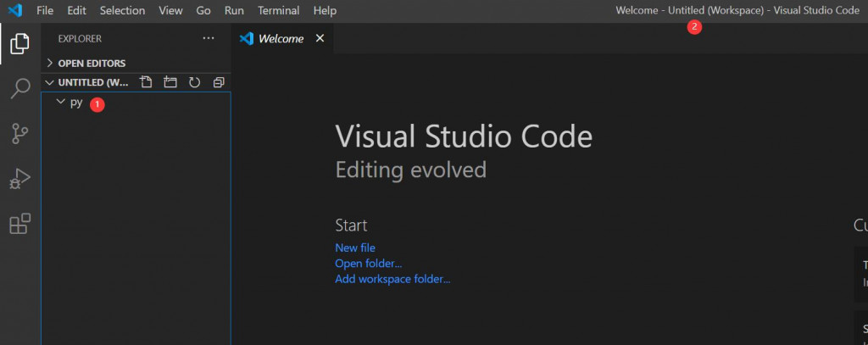The height and width of the screenshot is (345, 868).
Task: Select the Welcome editor tab
Action: click(x=281, y=39)
